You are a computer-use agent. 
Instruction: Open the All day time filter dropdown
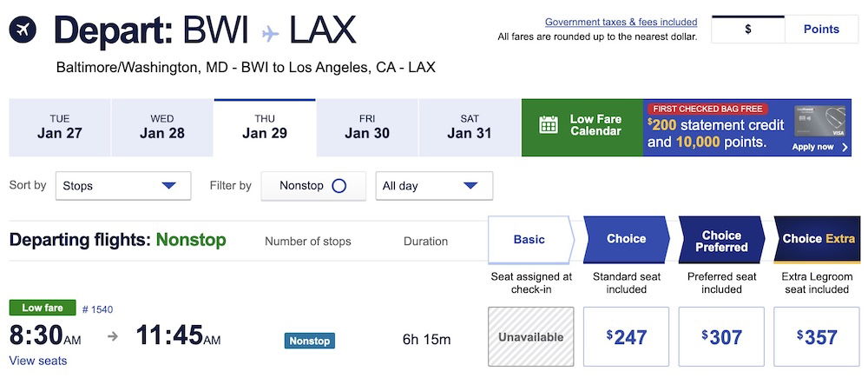coord(434,185)
